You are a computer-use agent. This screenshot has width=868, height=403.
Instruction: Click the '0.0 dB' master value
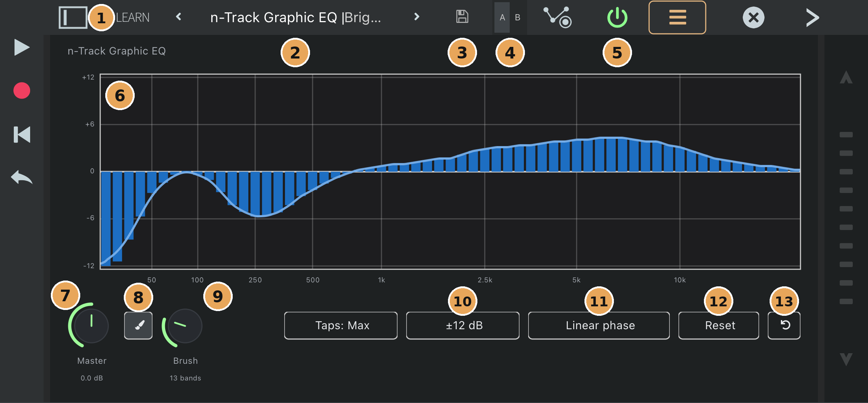click(x=92, y=378)
